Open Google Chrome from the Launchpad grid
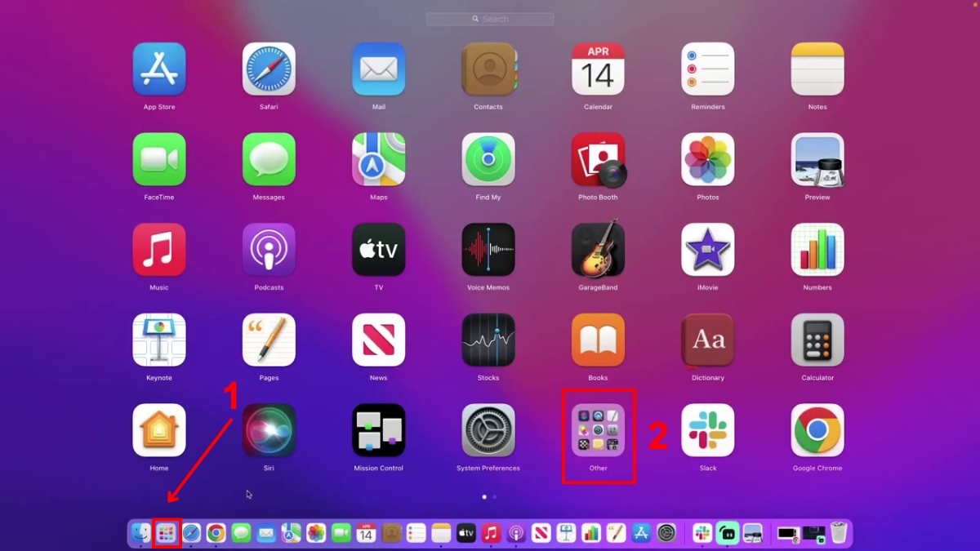This screenshot has height=551, width=980. coord(817,430)
